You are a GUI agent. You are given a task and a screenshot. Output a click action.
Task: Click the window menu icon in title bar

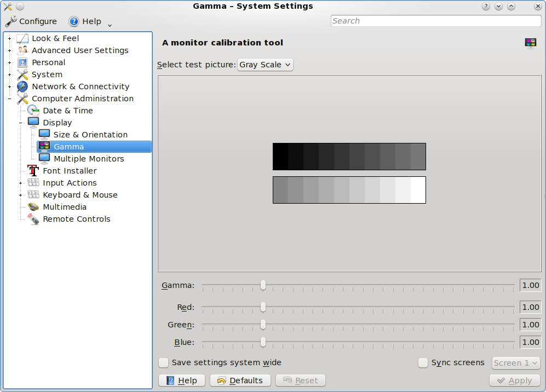coord(8,6)
